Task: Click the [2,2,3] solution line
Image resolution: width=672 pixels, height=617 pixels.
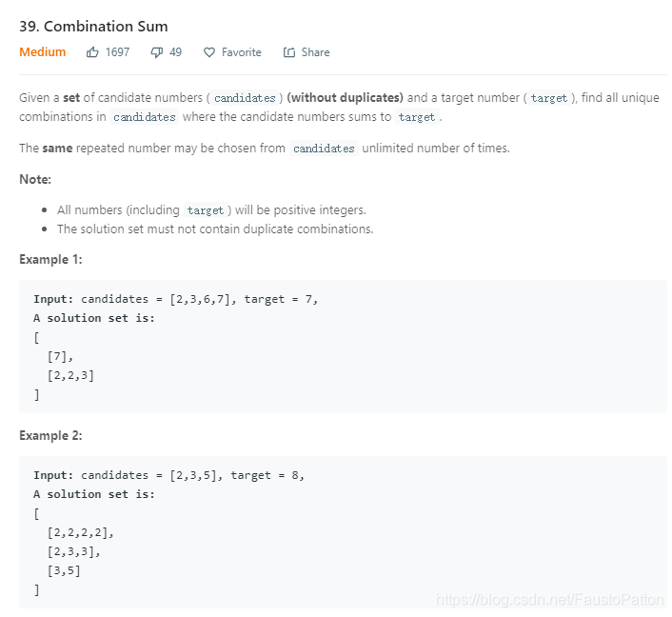Action: 70,375
